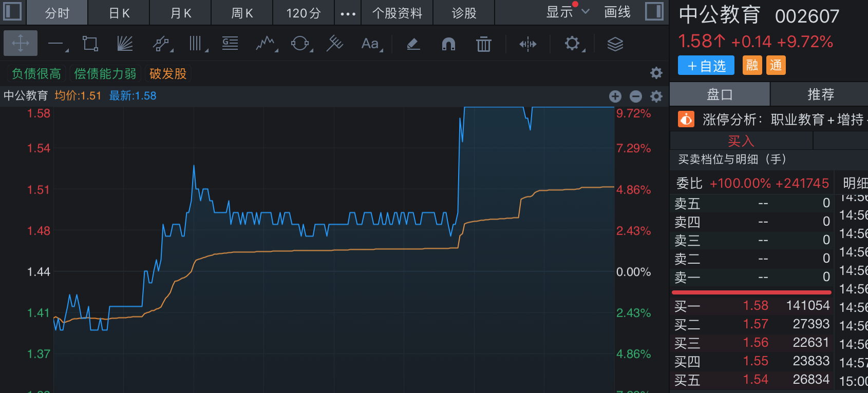The width and height of the screenshot is (868, 393).
Task: Click the horizontal split alignment icon
Action: (x=528, y=44)
